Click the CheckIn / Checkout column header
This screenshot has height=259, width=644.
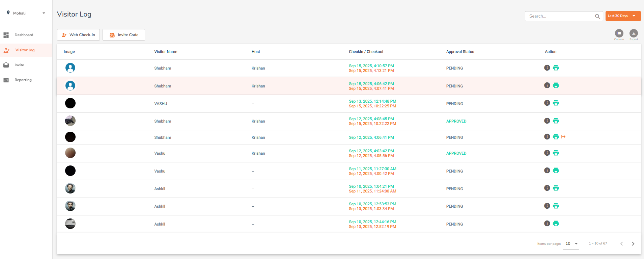(x=366, y=52)
